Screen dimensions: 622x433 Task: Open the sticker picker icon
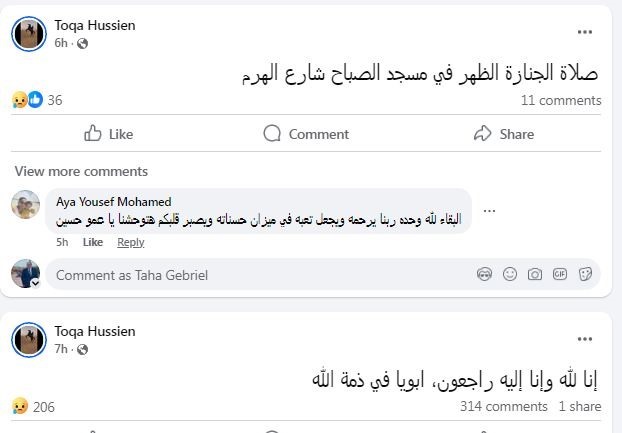point(585,274)
